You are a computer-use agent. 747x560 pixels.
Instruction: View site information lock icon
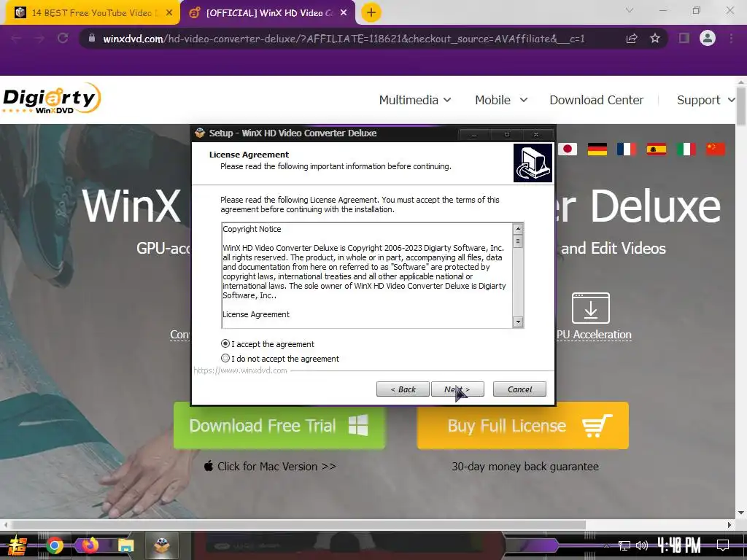[x=92, y=38]
